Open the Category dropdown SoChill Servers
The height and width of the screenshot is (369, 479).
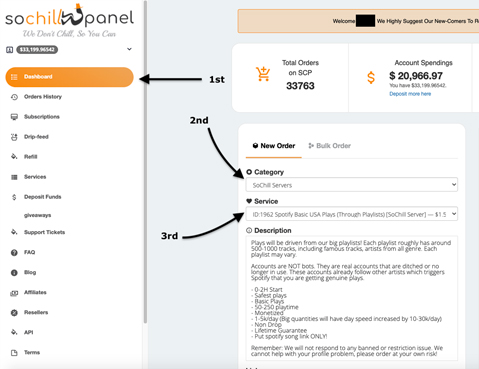352,185
